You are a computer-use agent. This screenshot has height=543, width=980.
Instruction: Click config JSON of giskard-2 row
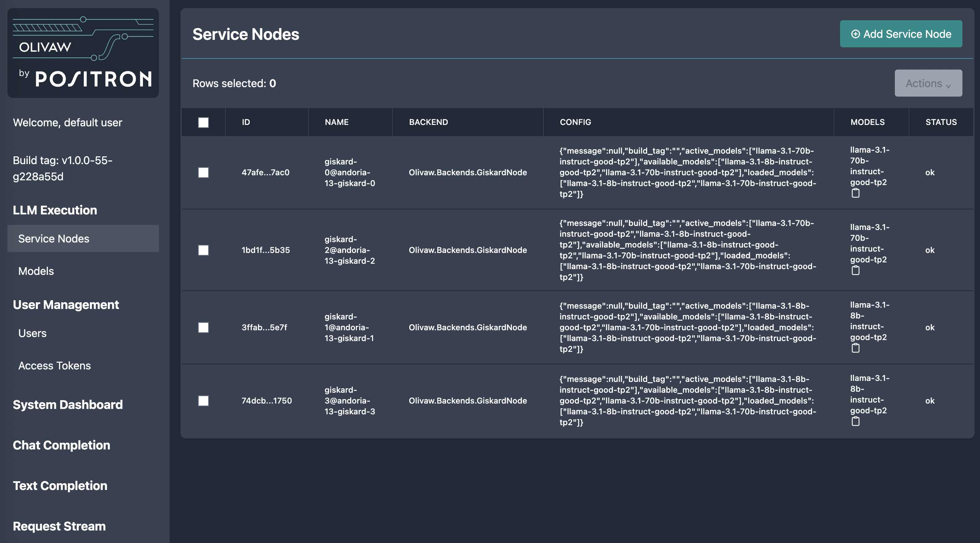[688, 250]
